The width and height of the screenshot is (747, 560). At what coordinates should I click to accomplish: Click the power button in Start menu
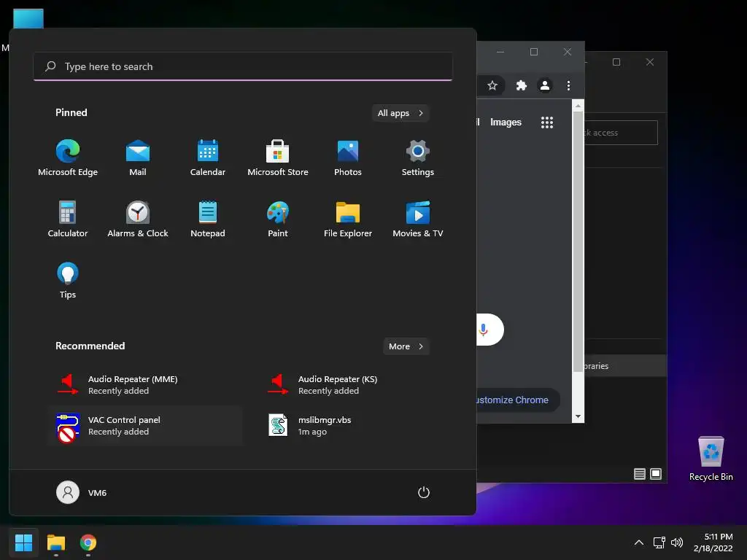pyautogui.click(x=424, y=492)
